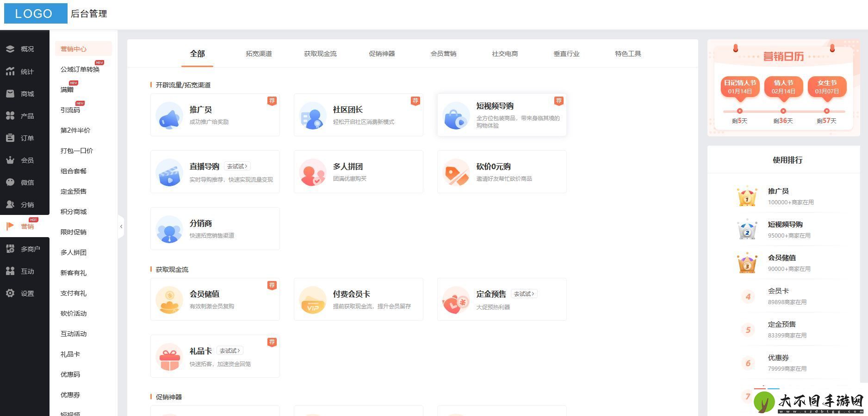Open the 分销商 people icon
The height and width of the screenshot is (416, 868).
[x=169, y=229]
